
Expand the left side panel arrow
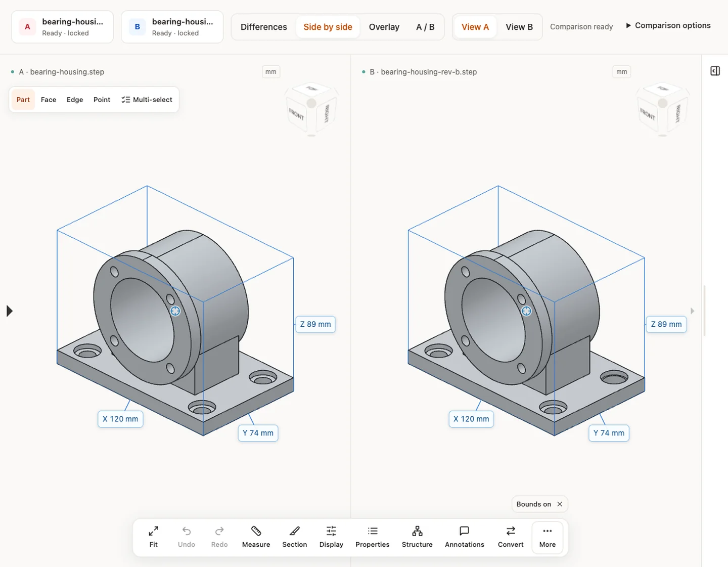pos(9,311)
